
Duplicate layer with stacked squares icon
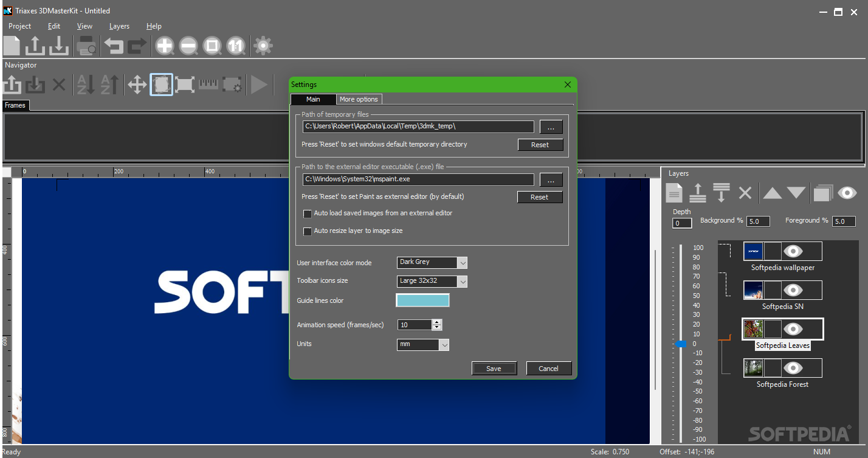point(823,193)
